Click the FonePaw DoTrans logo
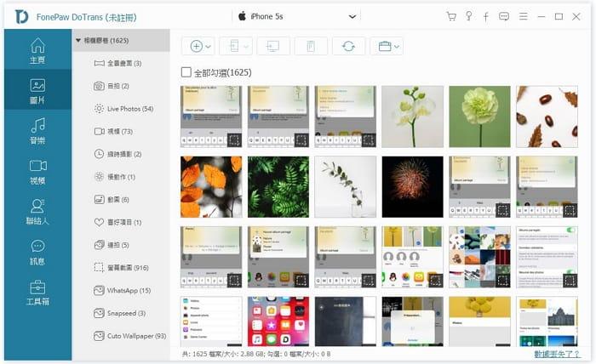596x364 pixels. pos(21,17)
